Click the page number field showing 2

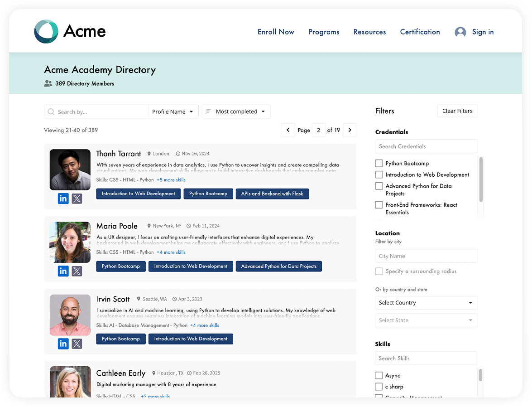pos(319,130)
